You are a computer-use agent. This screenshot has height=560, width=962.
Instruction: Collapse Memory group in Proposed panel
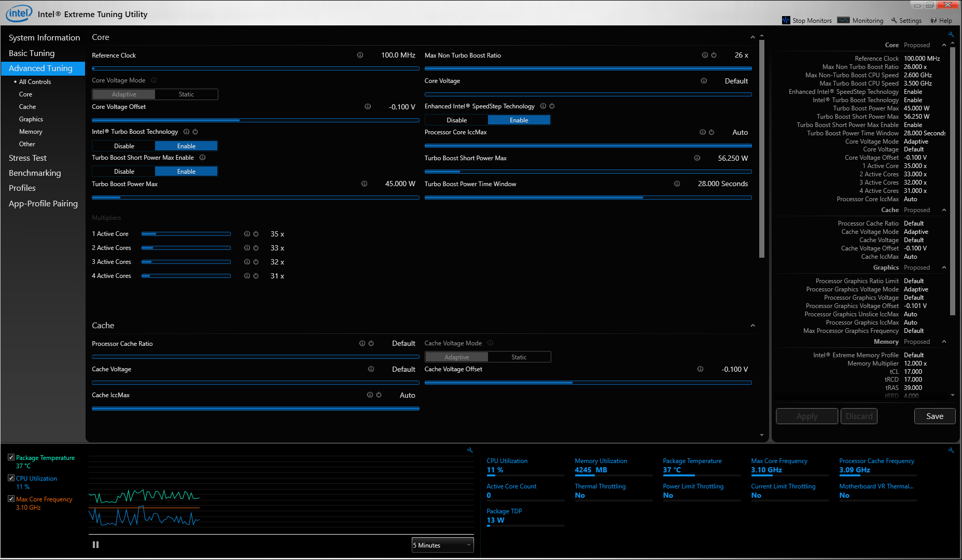point(944,342)
